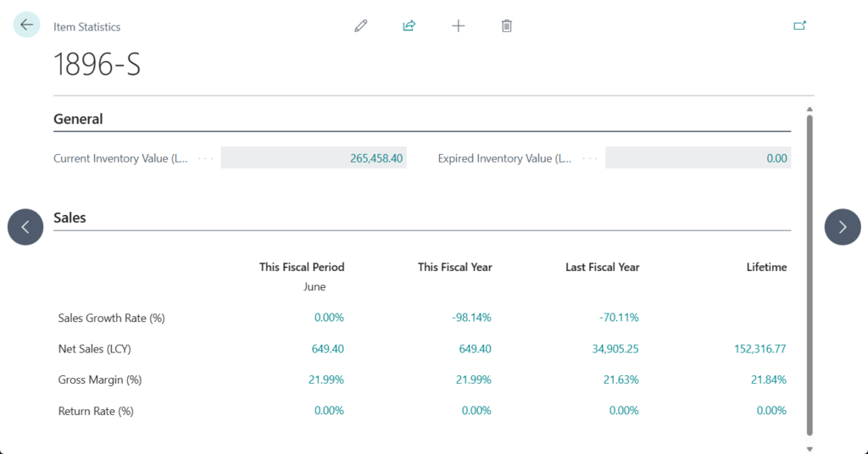Open the share icon menu

(409, 26)
